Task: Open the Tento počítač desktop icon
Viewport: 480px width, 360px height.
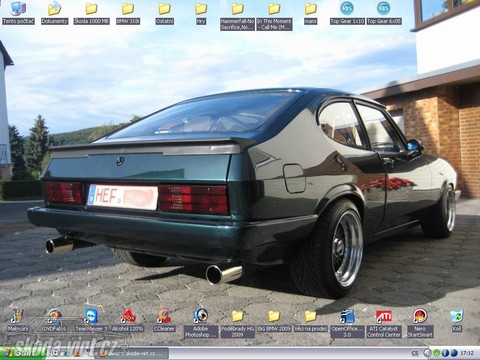Action: (18, 13)
